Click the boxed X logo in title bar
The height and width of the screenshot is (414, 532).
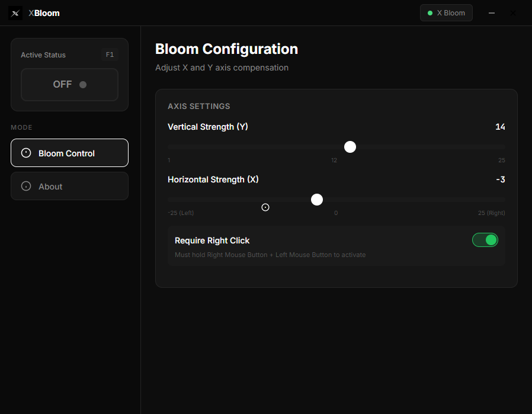(15, 12)
